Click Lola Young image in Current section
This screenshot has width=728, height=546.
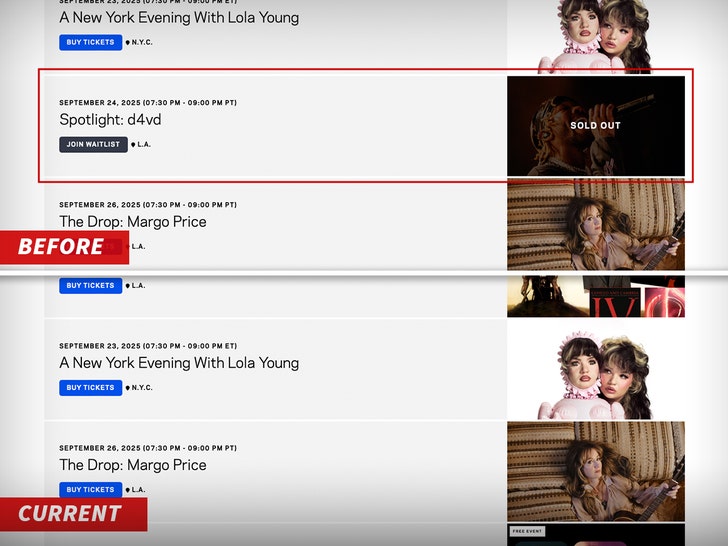click(596, 374)
